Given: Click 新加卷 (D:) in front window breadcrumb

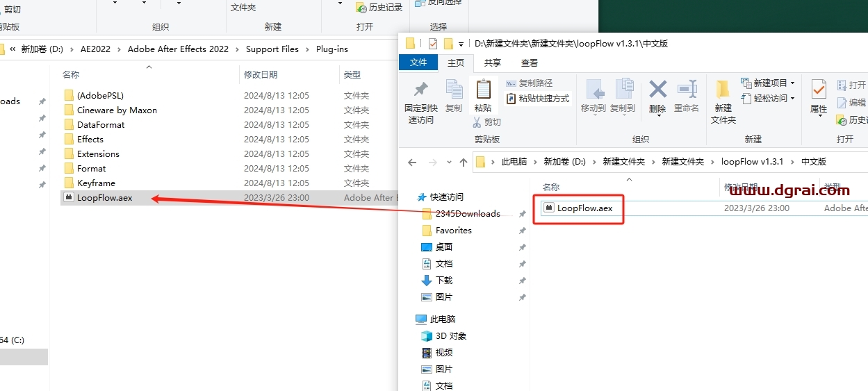Looking at the screenshot, I should pyautogui.click(x=565, y=162).
